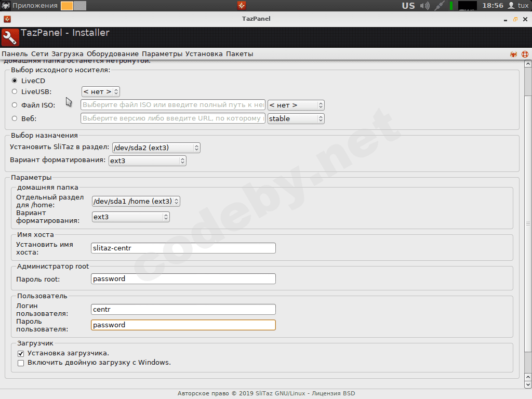
Task: Select the LiveCD source option
Action: pos(15,81)
